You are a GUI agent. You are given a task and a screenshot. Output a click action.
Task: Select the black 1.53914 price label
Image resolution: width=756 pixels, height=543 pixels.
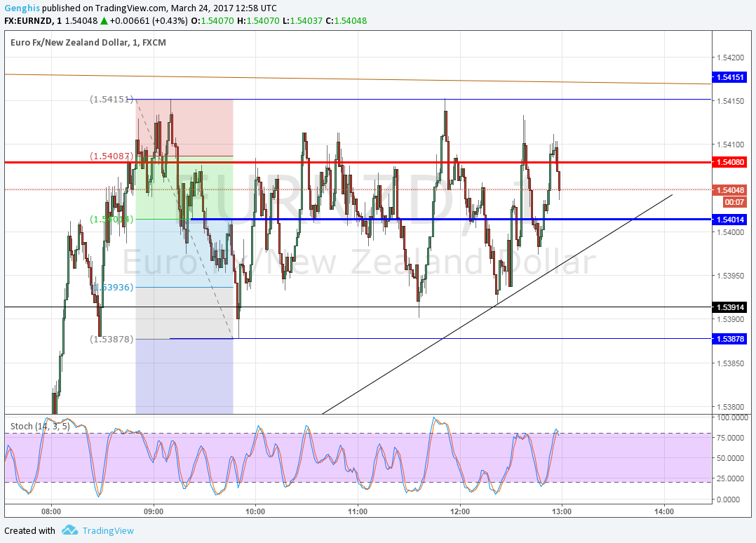tap(729, 307)
